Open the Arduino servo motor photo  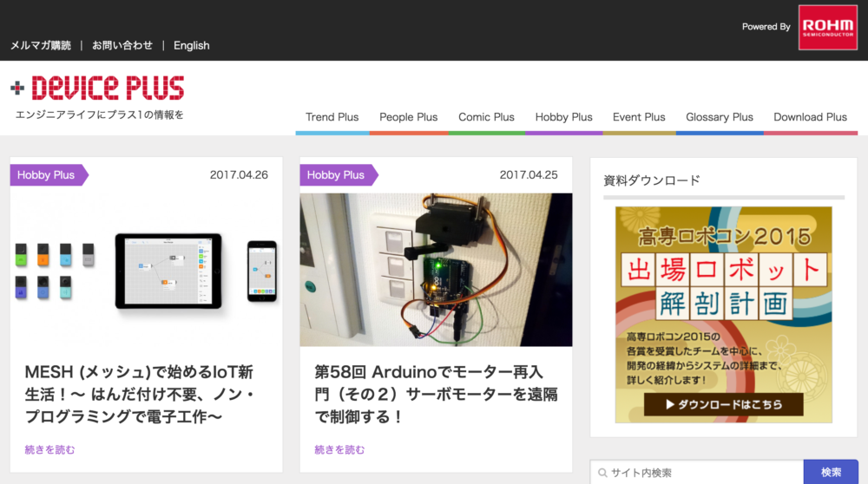click(437, 270)
